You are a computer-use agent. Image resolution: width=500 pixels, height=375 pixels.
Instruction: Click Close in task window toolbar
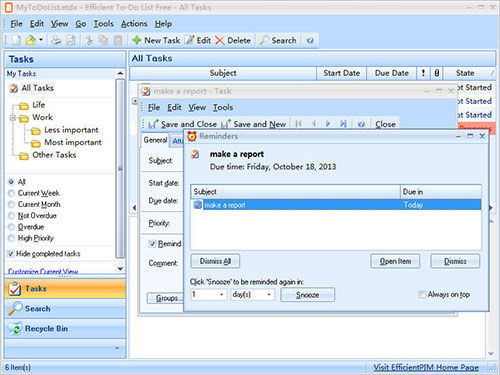pyautogui.click(x=385, y=124)
